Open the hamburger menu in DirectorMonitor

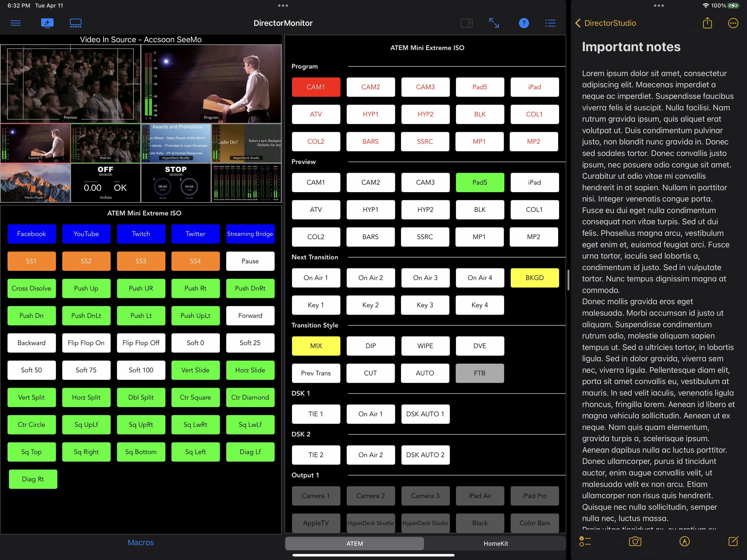click(16, 23)
